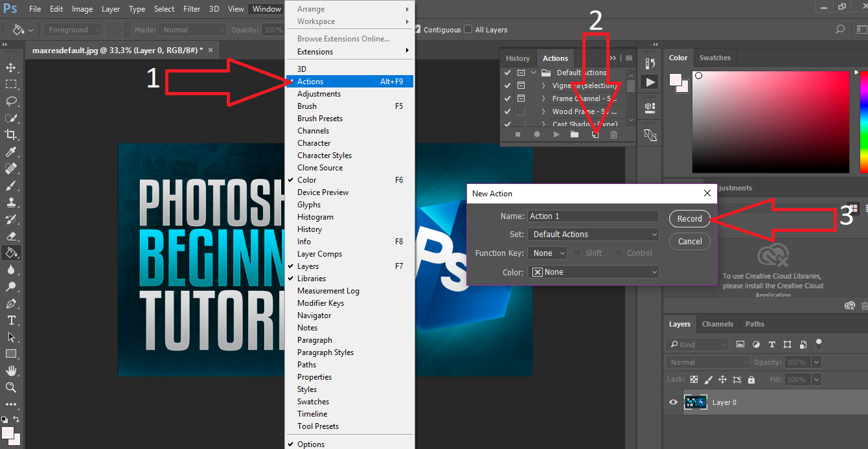The height and width of the screenshot is (449, 868).
Task: Hide Layer 0 using the eye icon
Action: coord(673,402)
